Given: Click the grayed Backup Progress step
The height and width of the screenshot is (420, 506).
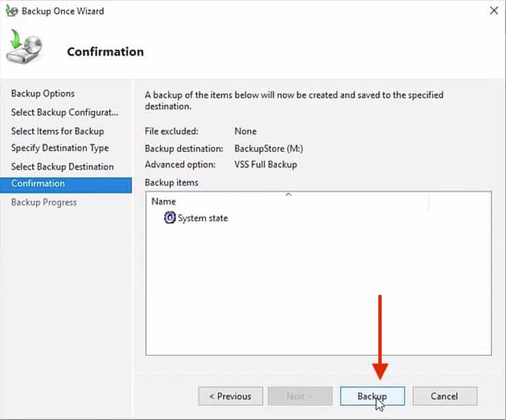Looking at the screenshot, I should coord(44,202).
